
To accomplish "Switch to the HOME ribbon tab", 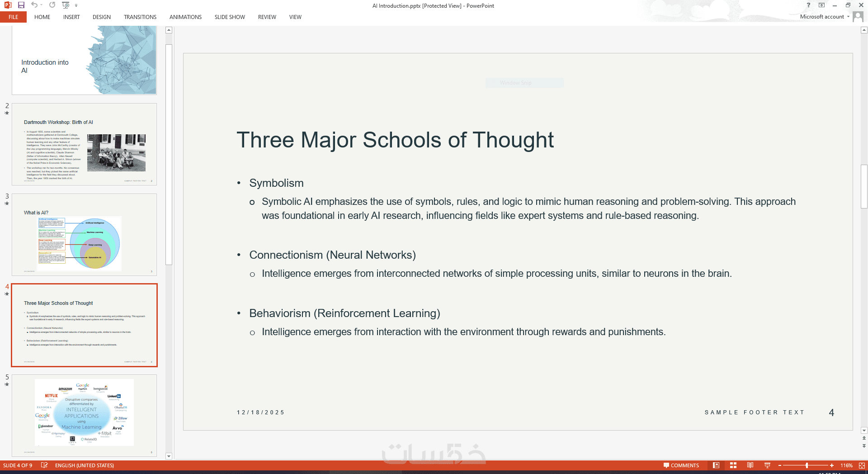I will coord(42,17).
